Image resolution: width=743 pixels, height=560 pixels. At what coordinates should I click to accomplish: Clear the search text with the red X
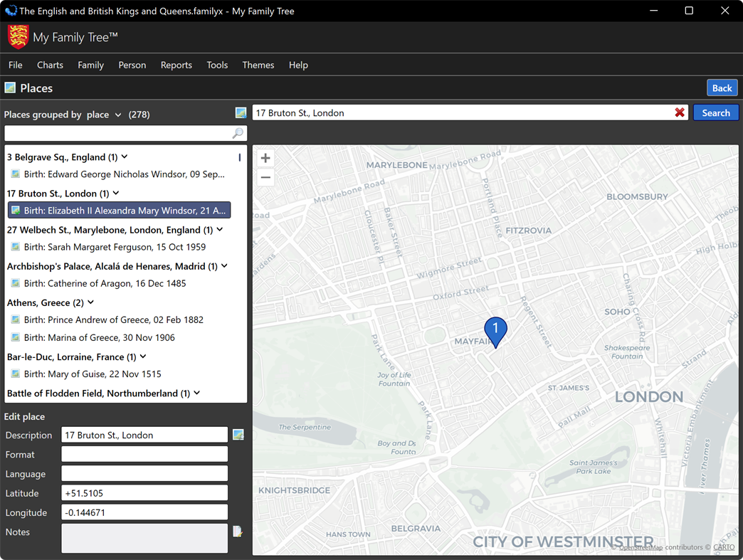click(680, 112)
